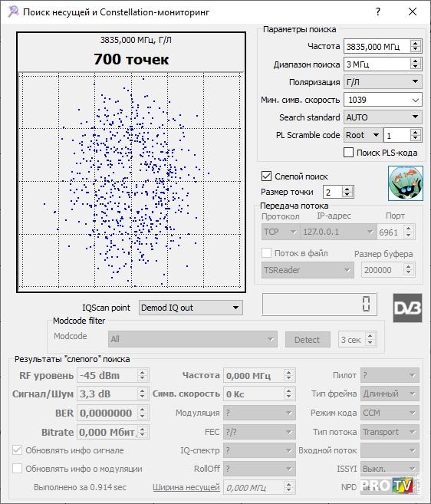
Task: Open the ISSYI Выкл. dropdown
Action: (x=390, y=469)
